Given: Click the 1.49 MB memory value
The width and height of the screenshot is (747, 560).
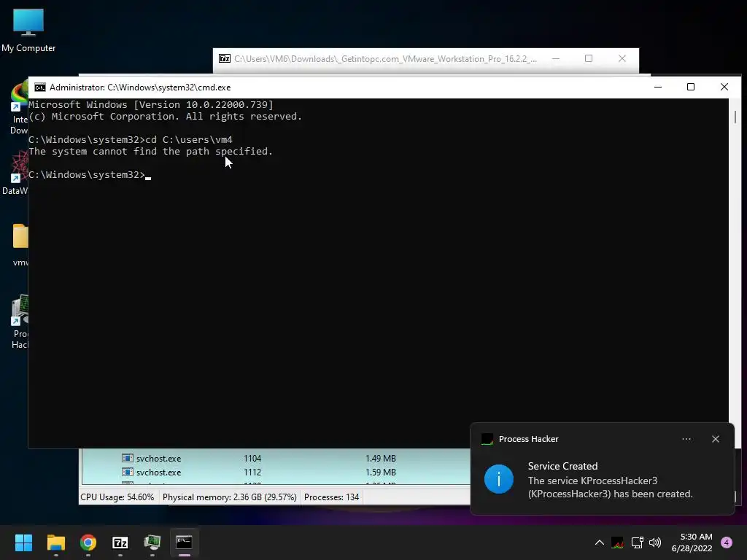Looking at the screenshot, I should point(380,458).
